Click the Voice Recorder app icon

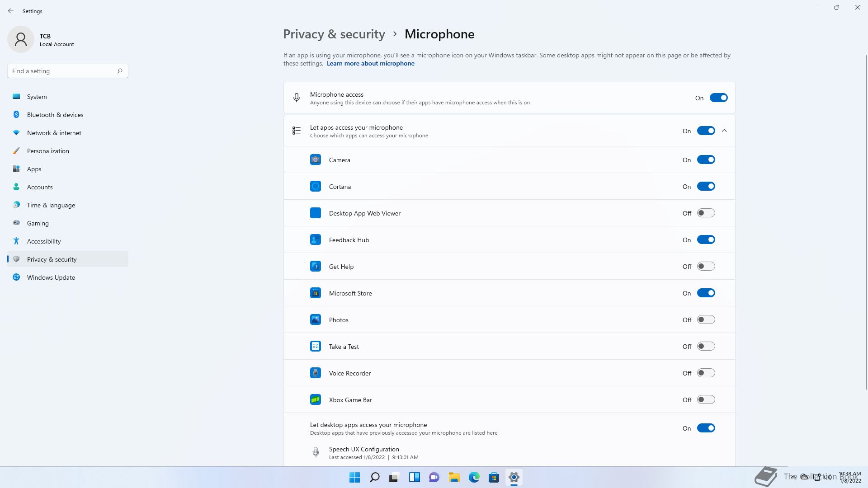(316, 373)
